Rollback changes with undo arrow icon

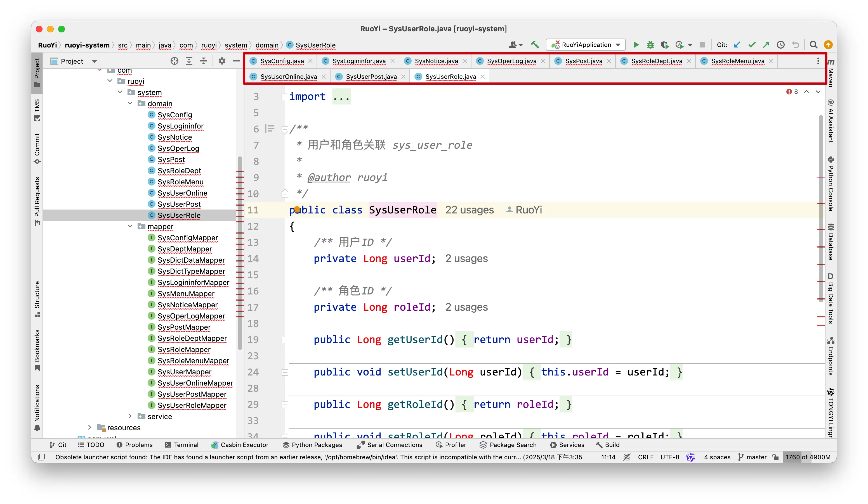point(796,45)
